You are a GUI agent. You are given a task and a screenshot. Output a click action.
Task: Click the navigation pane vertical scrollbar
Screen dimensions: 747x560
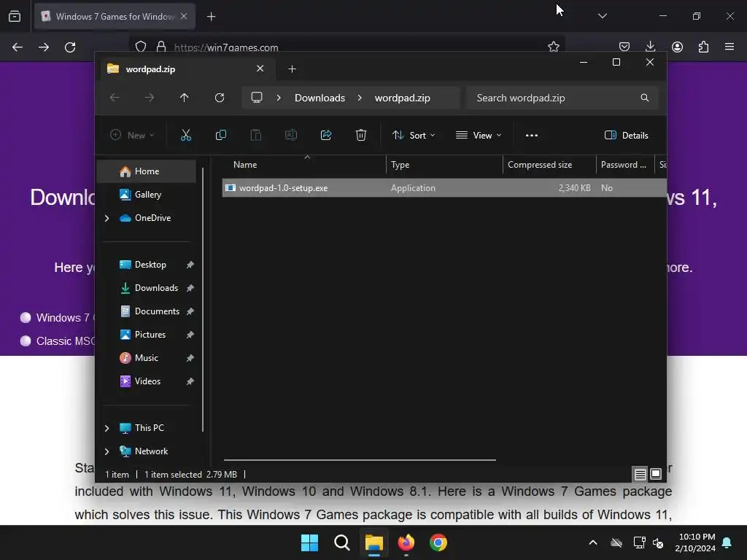click(203, 300)
